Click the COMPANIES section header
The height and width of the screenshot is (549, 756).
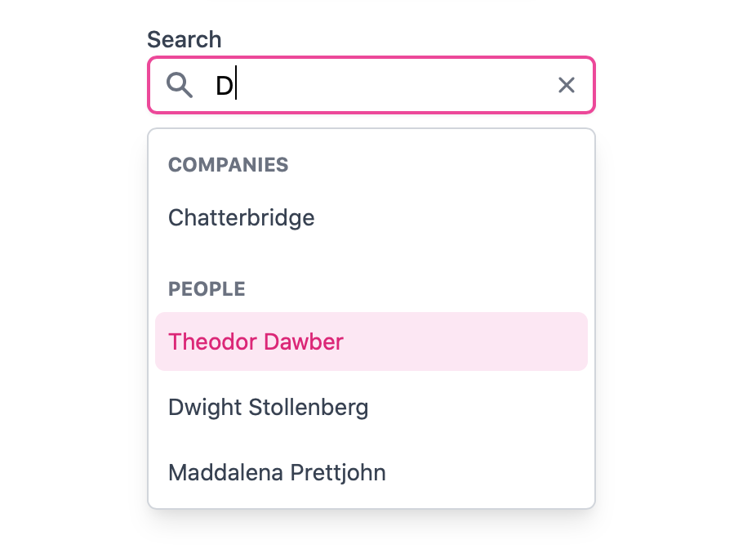click(x=228, y=164)
